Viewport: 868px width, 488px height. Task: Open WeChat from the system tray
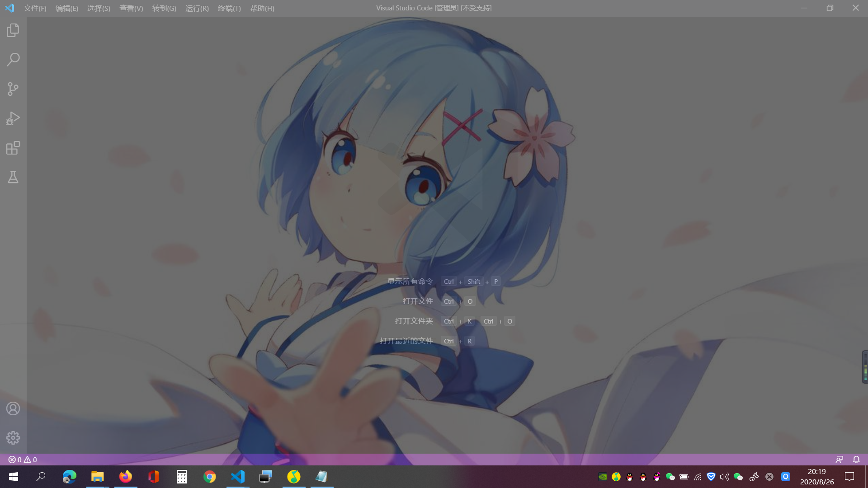tap(670, 477)
